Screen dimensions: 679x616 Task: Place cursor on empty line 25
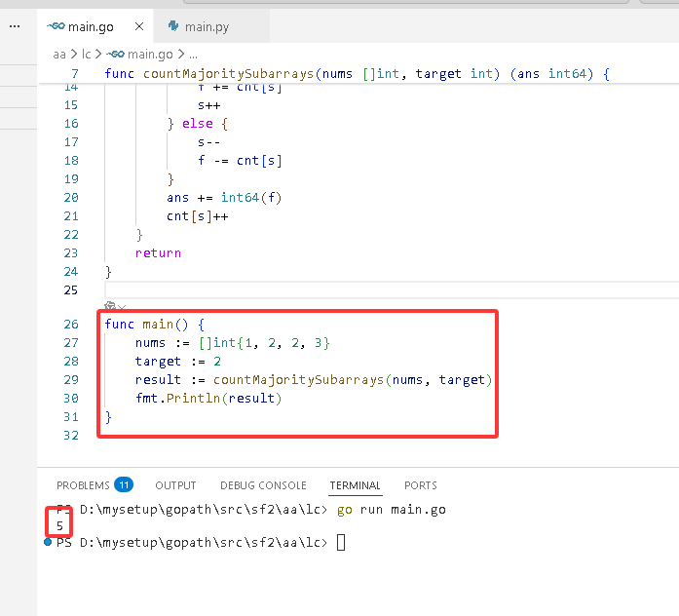pos(392,289)
